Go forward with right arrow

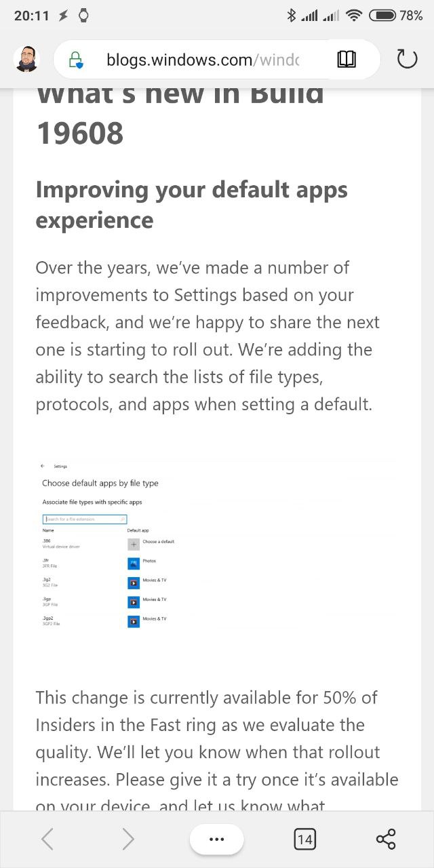(128, 840)
